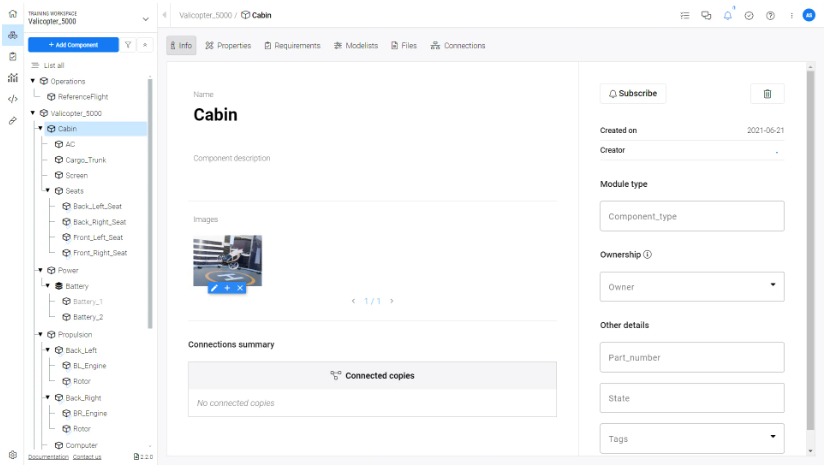This screenshot has width=828, height=467.
Task: Collapse the Valicopter_5000 tree node
Action: [33, 113]
